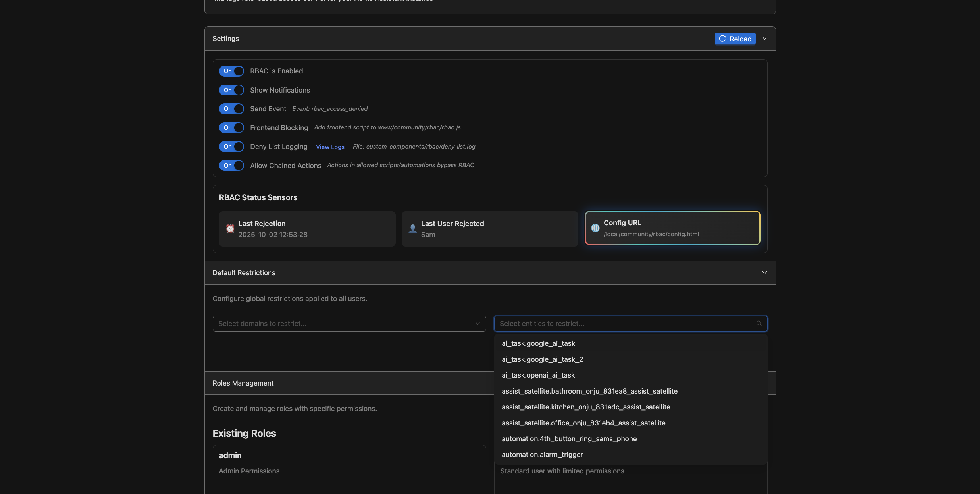Image resolution: width=980 pixels, height=494 pixels.
Task: Open the Select domains to restrict dropdown
Action: (x=349, y=324)
